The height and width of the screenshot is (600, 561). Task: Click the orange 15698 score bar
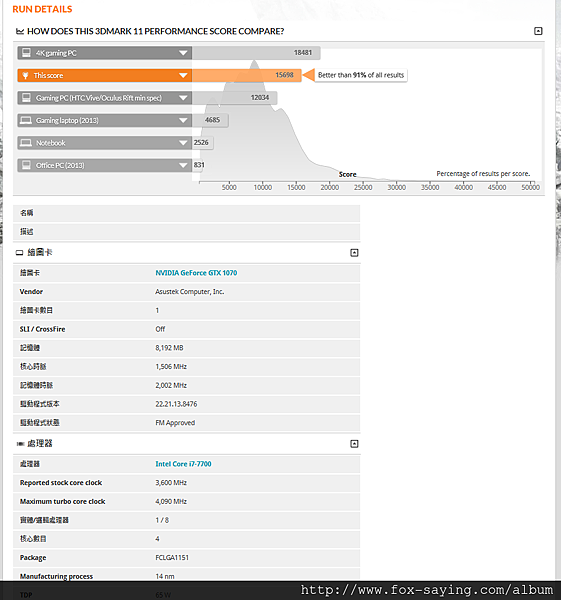247,75
